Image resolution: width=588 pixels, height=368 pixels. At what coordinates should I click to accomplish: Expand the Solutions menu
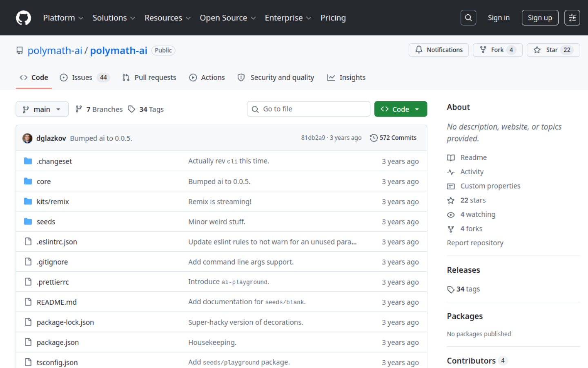pyautogui.click(x=114, y=18)
